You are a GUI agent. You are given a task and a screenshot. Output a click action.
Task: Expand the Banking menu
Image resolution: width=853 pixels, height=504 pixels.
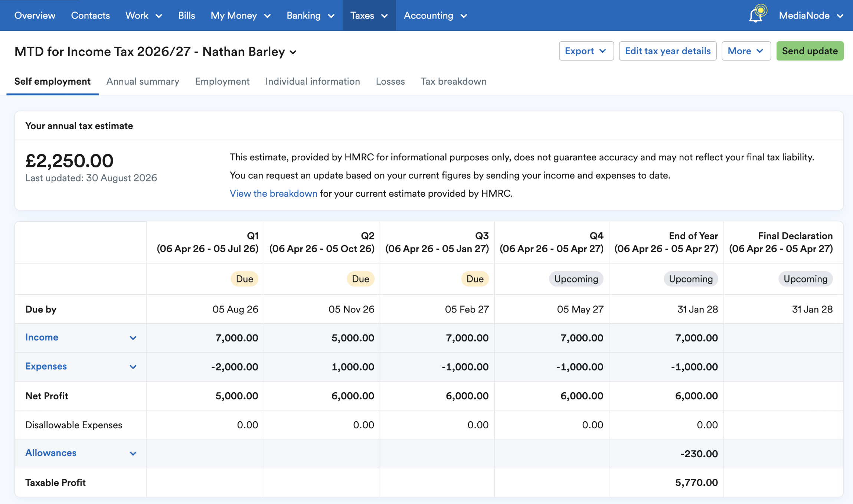(x=311, y=16)
